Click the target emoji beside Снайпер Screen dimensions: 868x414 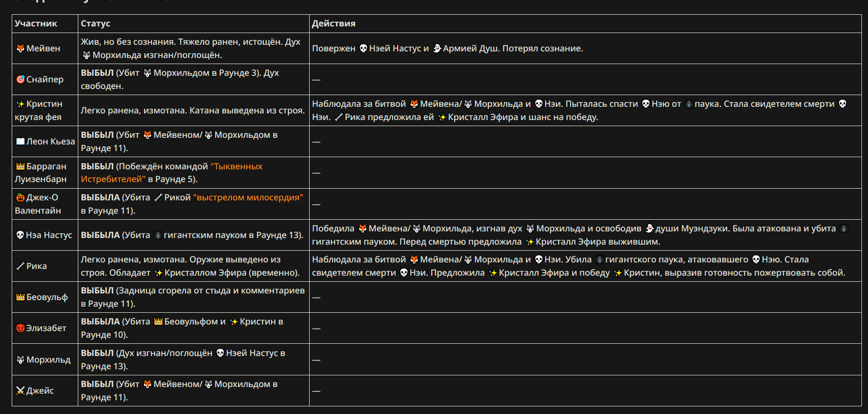coord(20,79)
